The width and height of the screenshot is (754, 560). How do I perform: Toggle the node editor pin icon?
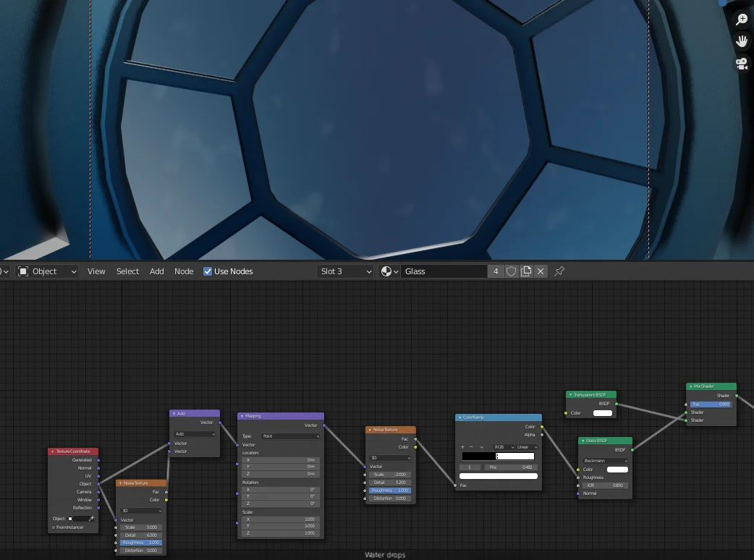click(x=559, y=271)
